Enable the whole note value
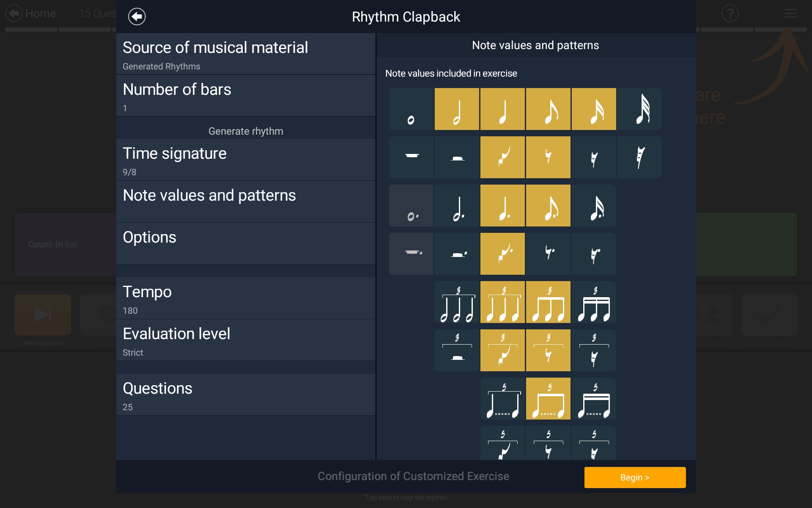The image size is (812, 508). (x=411, y=109)
